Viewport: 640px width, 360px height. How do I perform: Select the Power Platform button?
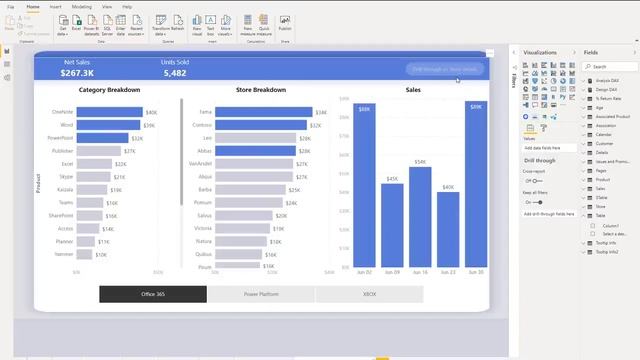tap(261, 294)
